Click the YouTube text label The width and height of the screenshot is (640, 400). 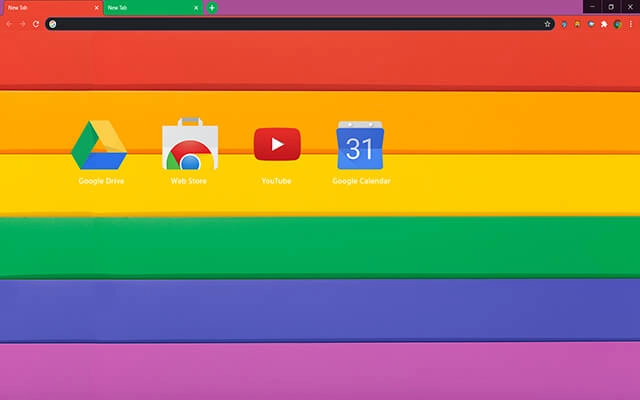click(276, 181)
